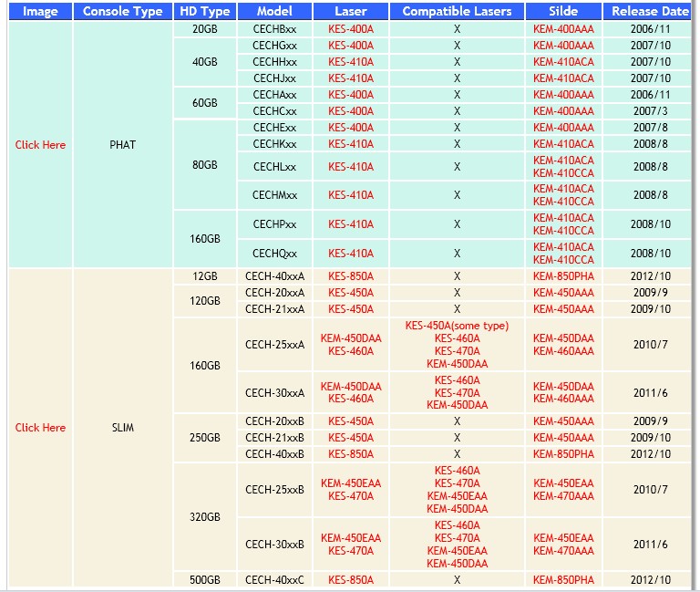700x592 pixels.
Task: Select the PHAT console type cell
Action: click(x=123, y=145)
